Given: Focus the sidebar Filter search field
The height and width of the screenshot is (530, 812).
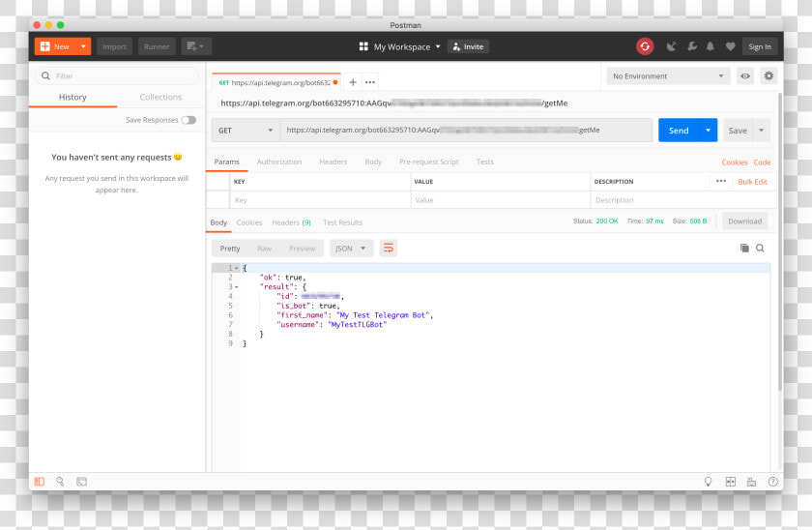Looking at the screenshot, I should click(117, 76).
